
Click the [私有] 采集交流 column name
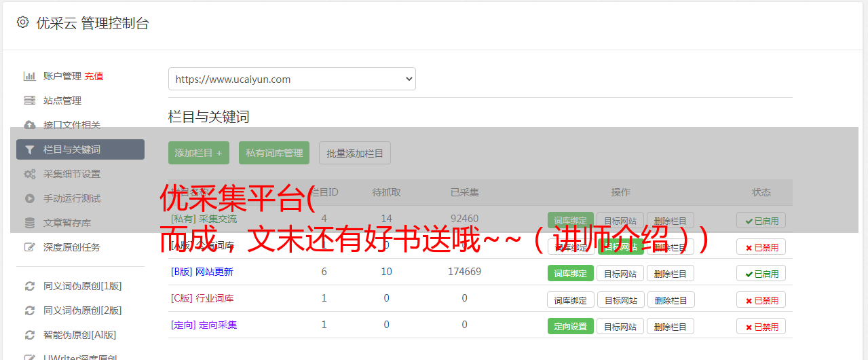204,219
